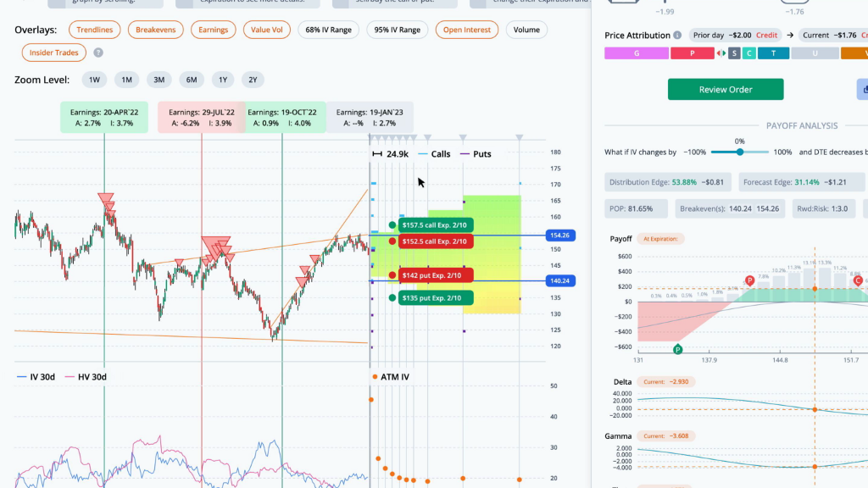Click the IV change slider handle

[x=739, y=152]
